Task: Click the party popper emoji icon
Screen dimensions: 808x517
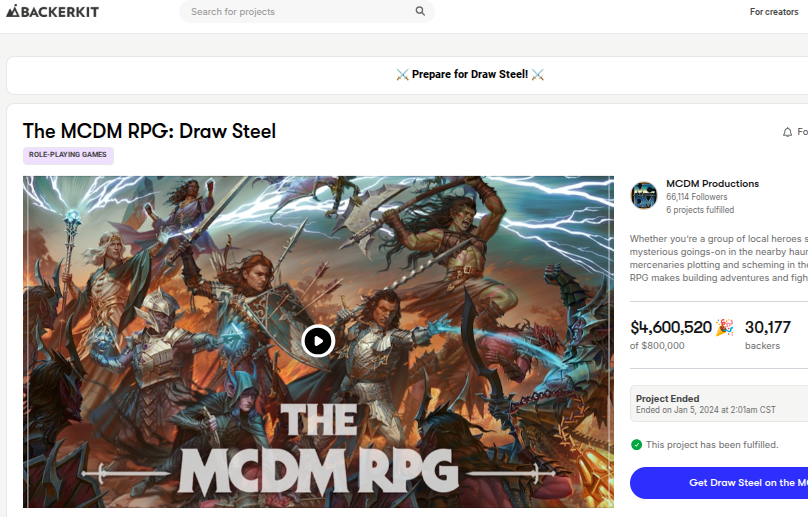Action: click(x=725, y=327)
